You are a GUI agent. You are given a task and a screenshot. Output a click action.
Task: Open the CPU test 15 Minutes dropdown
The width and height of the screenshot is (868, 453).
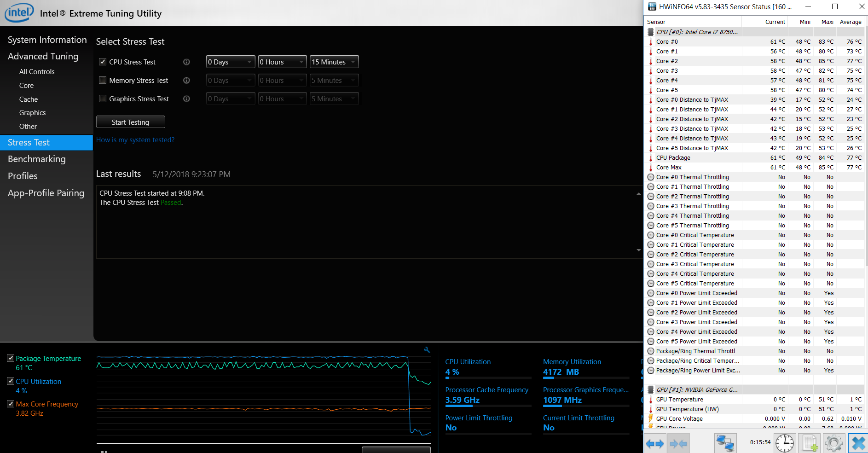(334, 62)
